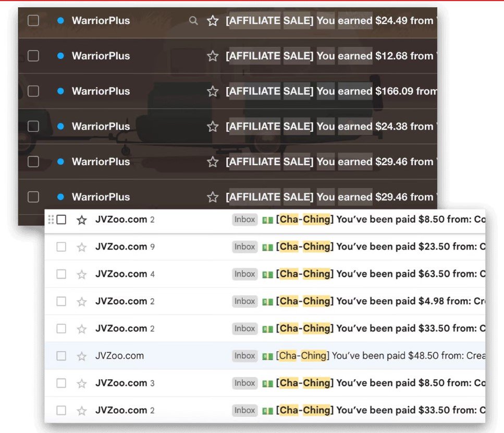Star the $48.50 JVZoo.com email
Image resolution: width=504 pixels, height=433 pixels.
point(81,356)
